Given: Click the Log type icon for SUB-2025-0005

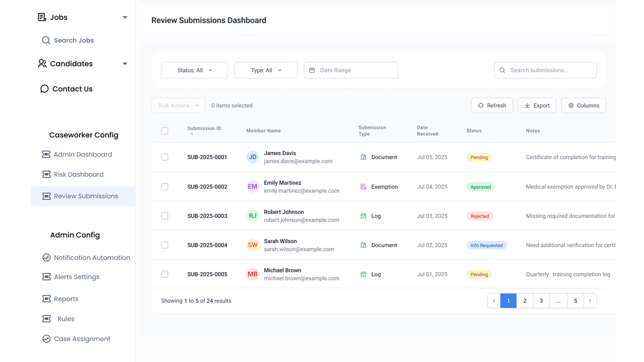Looking at the screenshot, I should [363, 274].
